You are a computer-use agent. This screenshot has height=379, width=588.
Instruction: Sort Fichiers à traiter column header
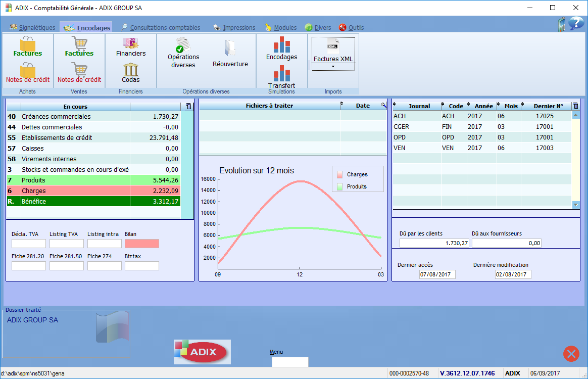(269, 106)
